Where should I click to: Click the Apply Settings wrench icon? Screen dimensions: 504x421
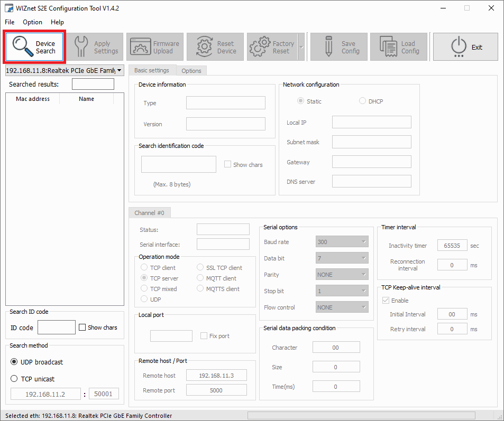point(81,47)
